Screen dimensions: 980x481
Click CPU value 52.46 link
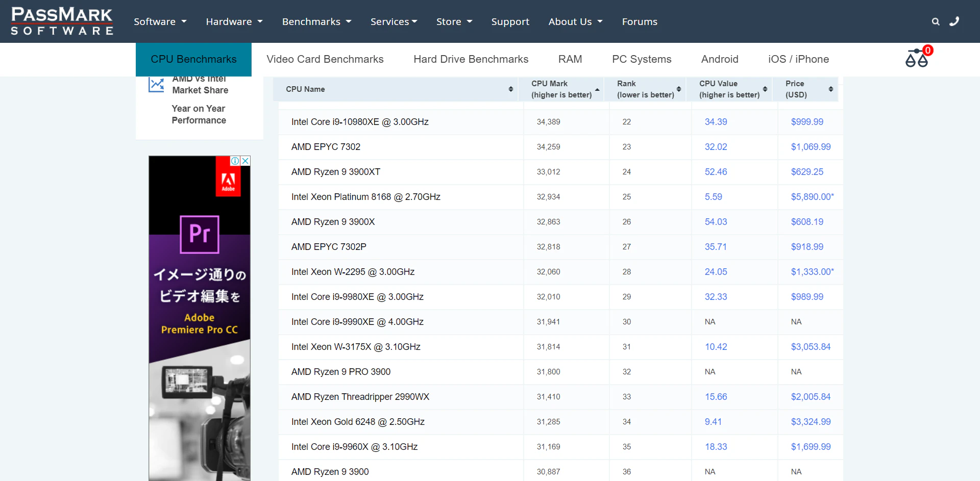point(716,172)
